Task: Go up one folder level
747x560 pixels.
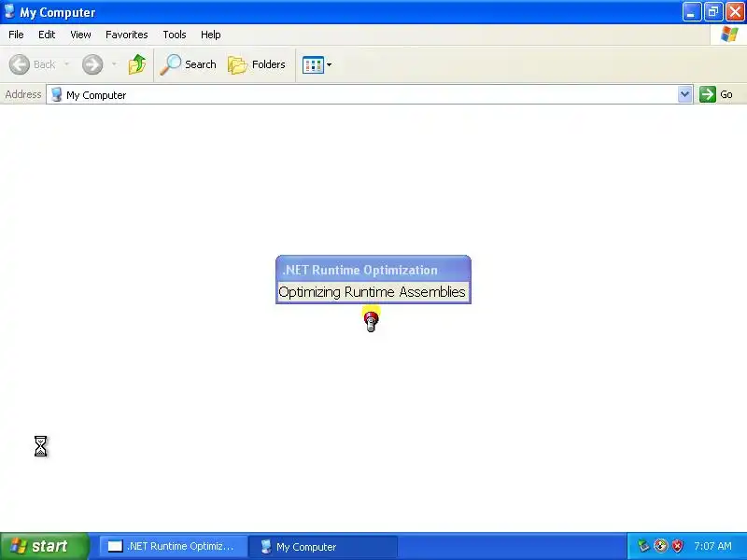Action: 137,64
